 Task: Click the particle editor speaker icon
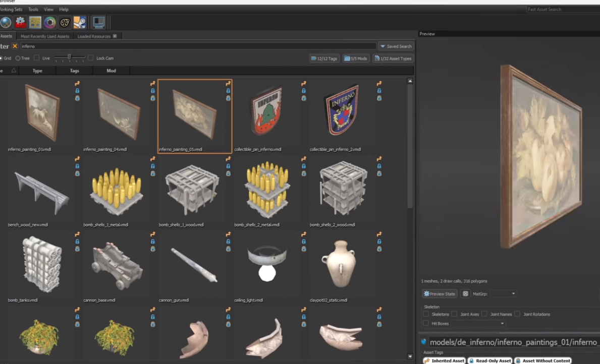click(x=65, y=22)
